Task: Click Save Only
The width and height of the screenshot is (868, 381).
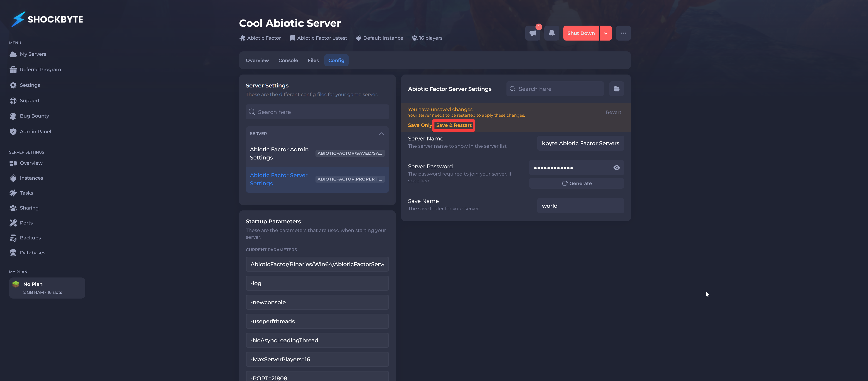Action: pos(420,125)
